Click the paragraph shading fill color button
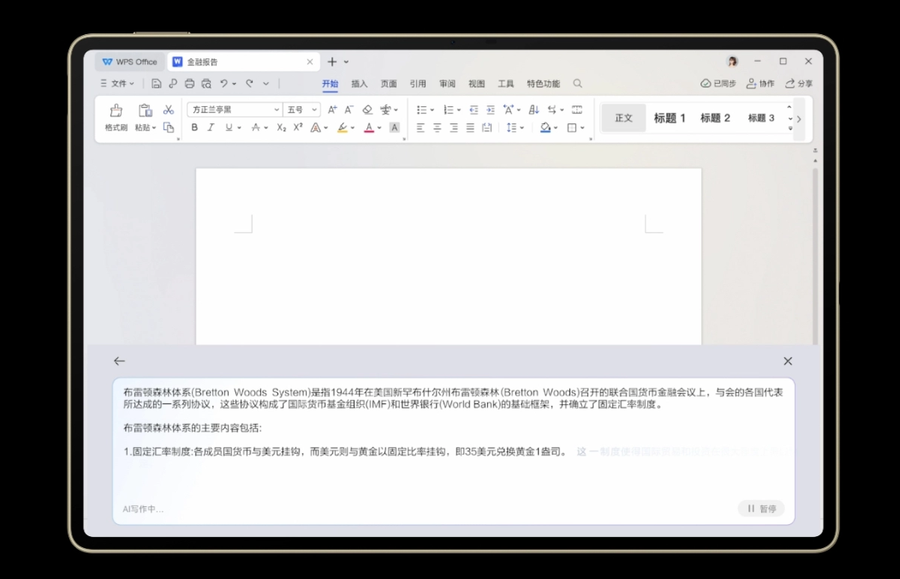The width and height of the screenshot is (900, 579). tap(546, 127)
